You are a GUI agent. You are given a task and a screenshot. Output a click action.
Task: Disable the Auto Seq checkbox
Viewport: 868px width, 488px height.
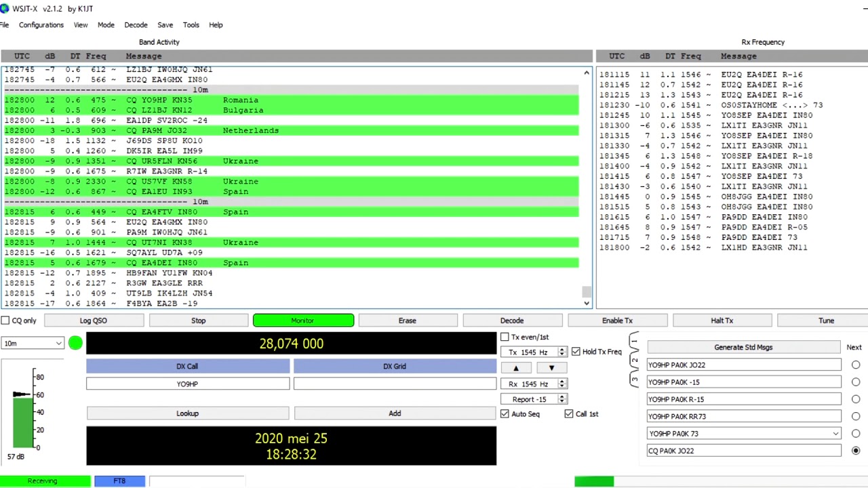click(x=505, y=413)
